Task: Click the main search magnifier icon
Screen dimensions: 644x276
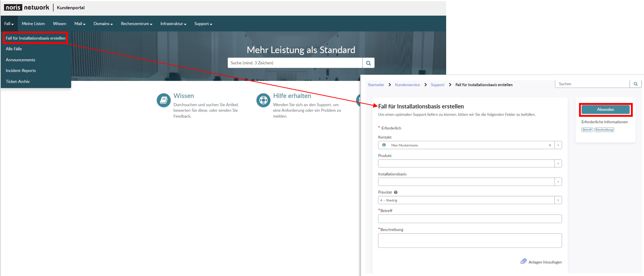Action: (368, 63)
